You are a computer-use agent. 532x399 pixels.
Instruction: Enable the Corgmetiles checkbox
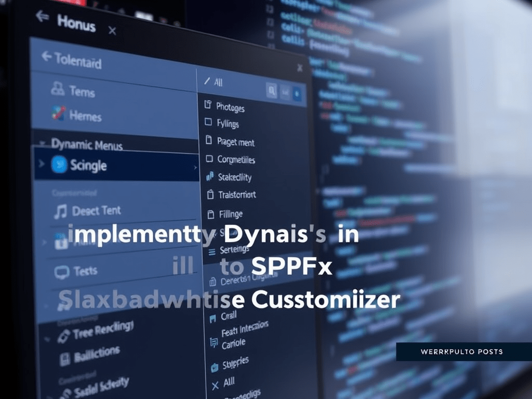click(209, 159)
